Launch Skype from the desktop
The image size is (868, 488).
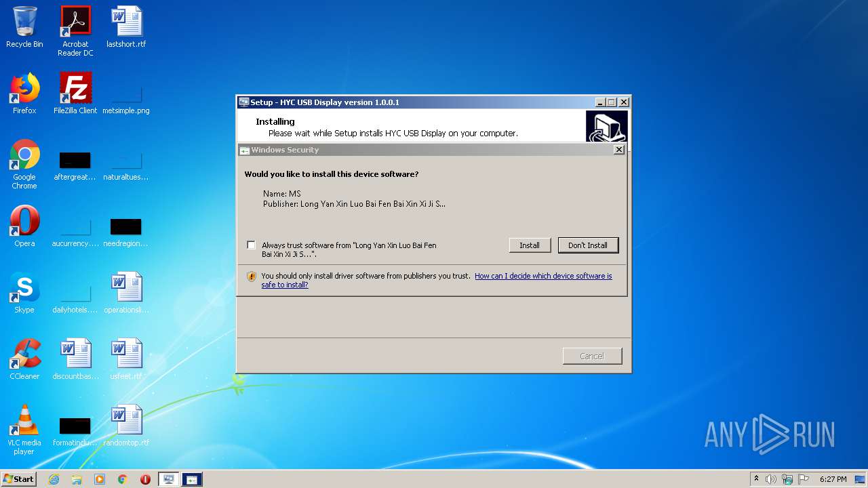coord(24,293)
